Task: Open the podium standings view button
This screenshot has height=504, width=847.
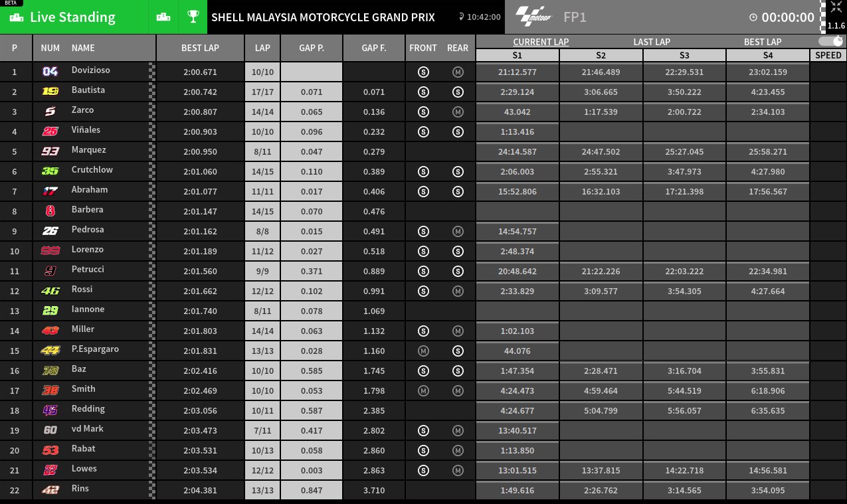Action: tap(163, 17)
